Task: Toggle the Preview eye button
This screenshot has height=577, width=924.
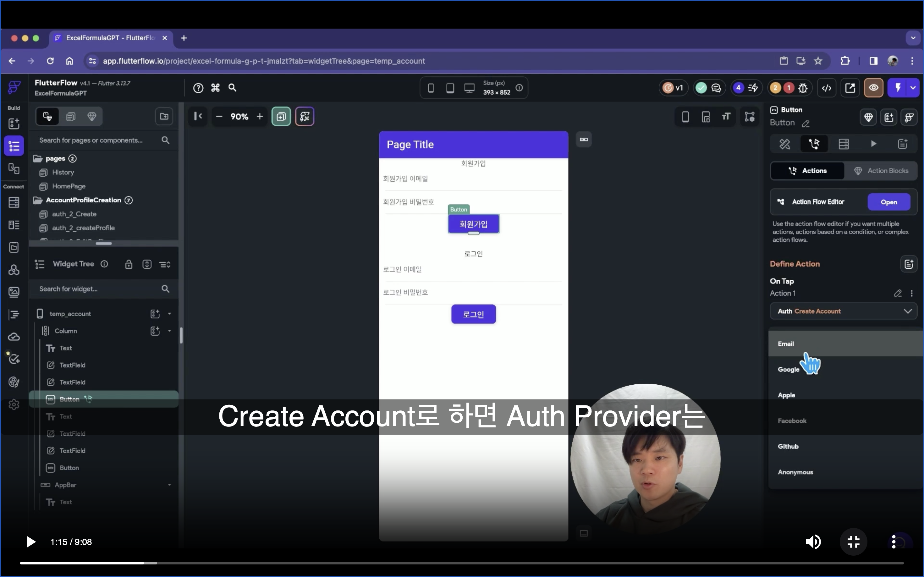Action: [x=874, y=88]
